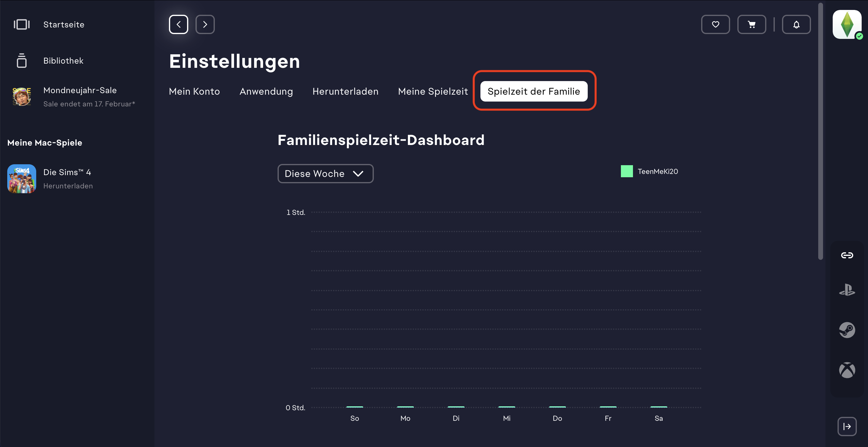
Task: Select the Meine Spielzeit tab
Action: tap(433, 91)
